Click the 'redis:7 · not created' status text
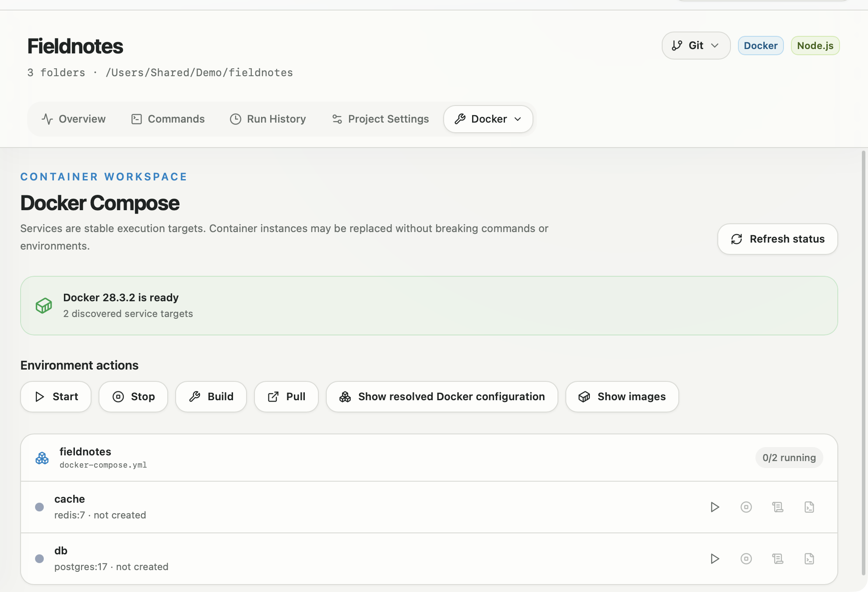 [100, 515]
